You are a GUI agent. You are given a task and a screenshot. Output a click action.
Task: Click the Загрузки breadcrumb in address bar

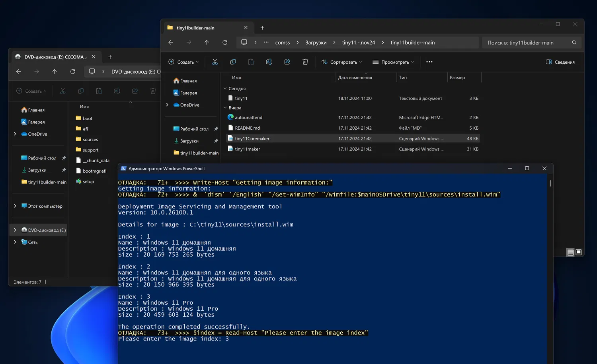click(316, 43)
